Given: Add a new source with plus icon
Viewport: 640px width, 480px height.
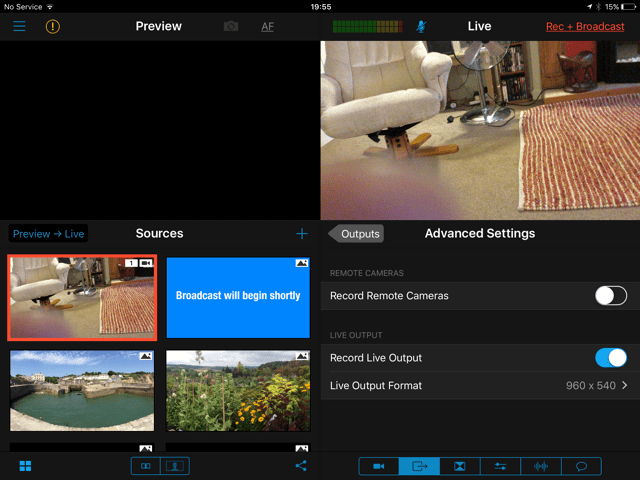Looking at the screenshot, I should 302,234.
